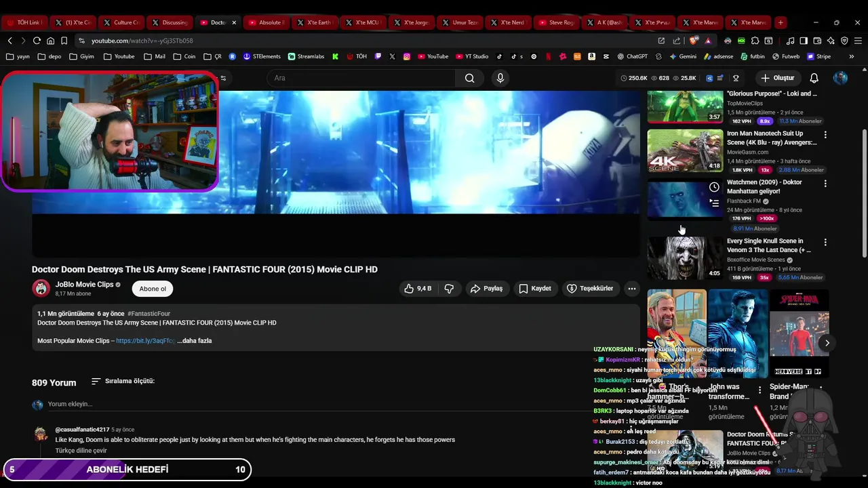Click Paylaş share button

[x=486, y=289]
